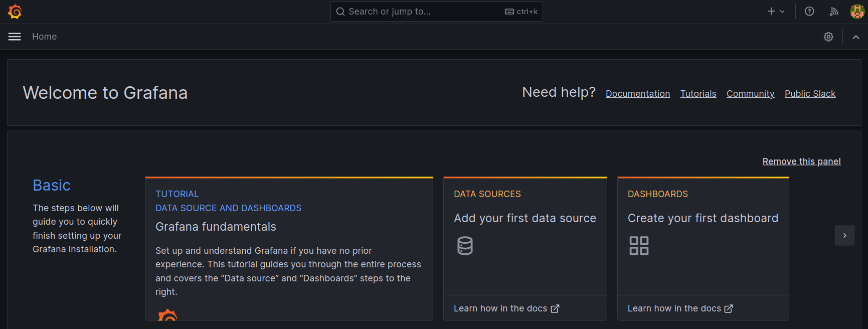Screen dimensions: 868x329
Task: Click the Home breadcrumb
Action: tap(44, 37)
